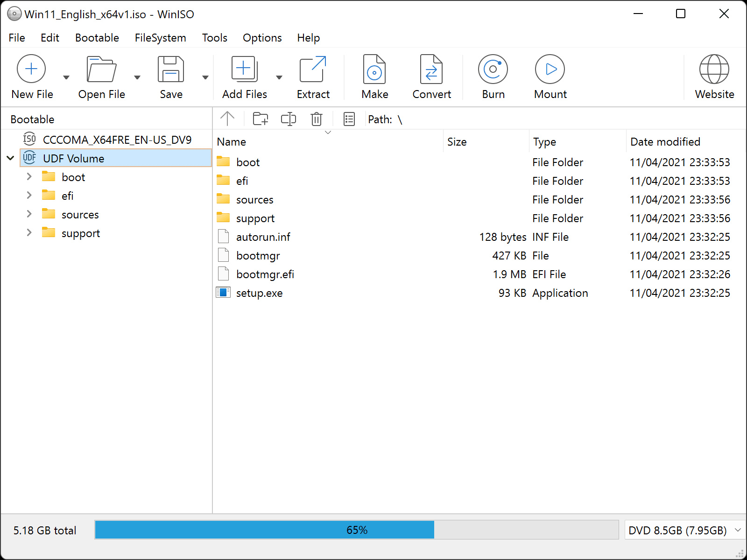Click the window resize grip corner
The width and height of the screenshot is (747, 560).
(740, 553)
